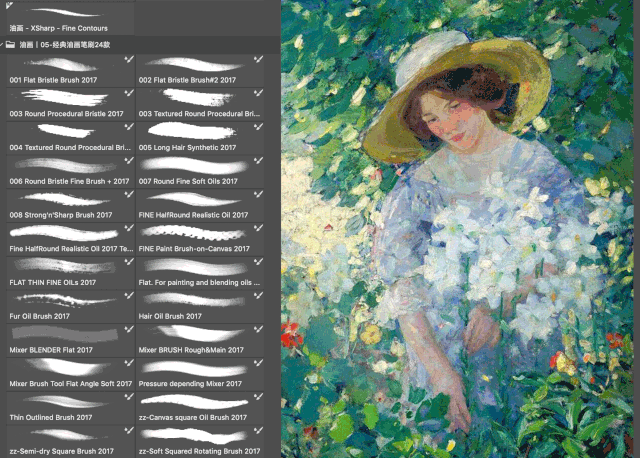This screenshot has height=458, width=640.
Task: Click tool icon on FINE Paint Brush-on-Canvas 2017
Action: [258, 229]
